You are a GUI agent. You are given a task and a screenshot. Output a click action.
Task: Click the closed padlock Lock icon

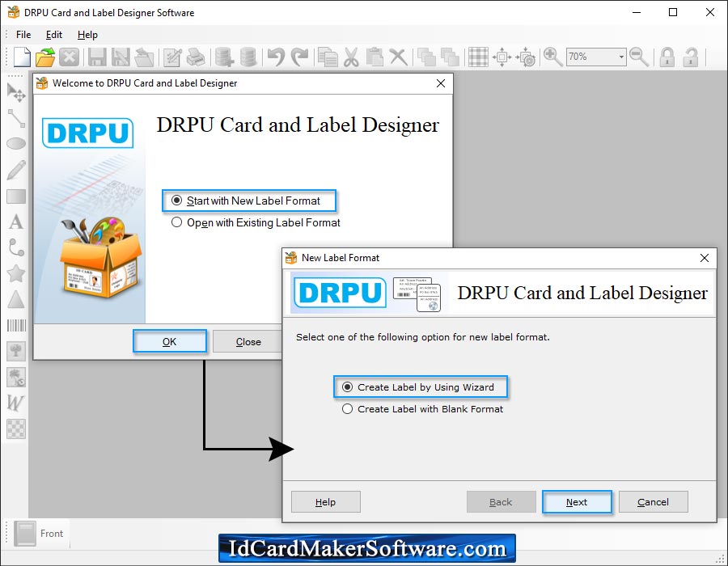[x=667, y=57]
